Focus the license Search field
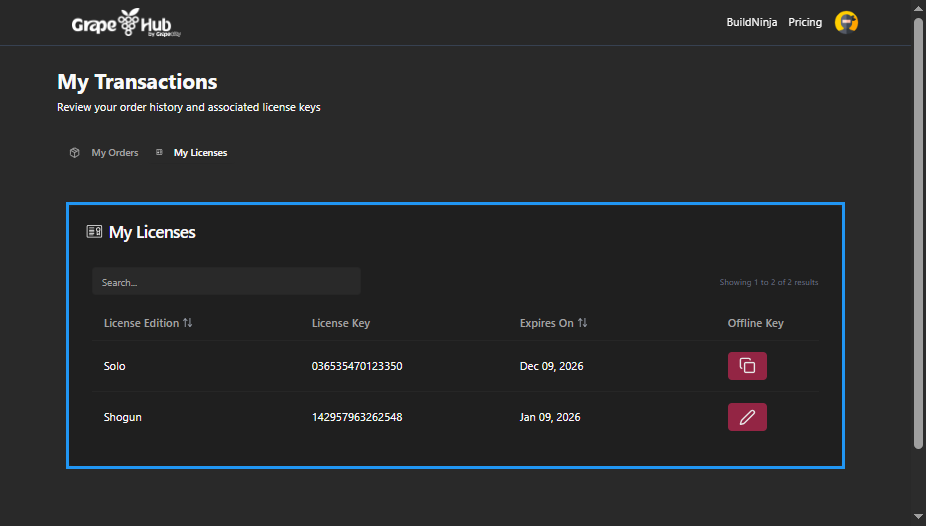The width and height of the screenshot is (926, 526). [x=226, y=282]
